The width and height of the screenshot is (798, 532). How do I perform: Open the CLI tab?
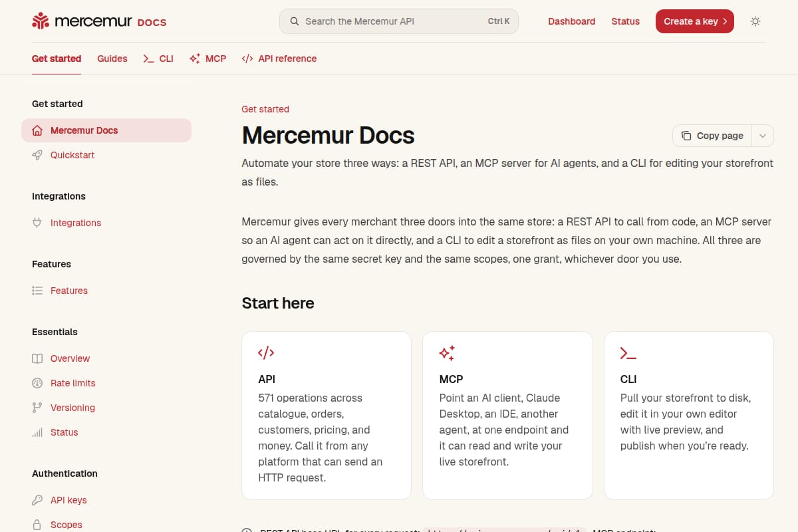(x=158, y=59)
